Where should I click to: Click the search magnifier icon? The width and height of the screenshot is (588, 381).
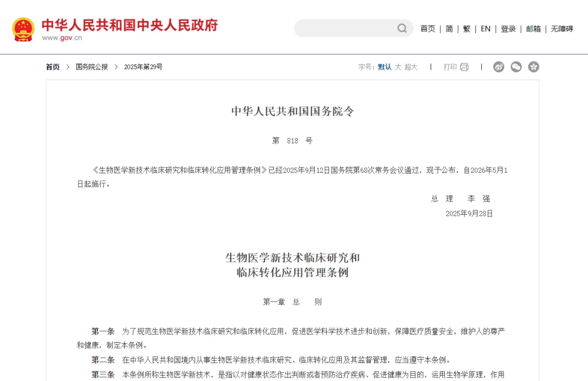pyautogui.click(x=401, y=28)
